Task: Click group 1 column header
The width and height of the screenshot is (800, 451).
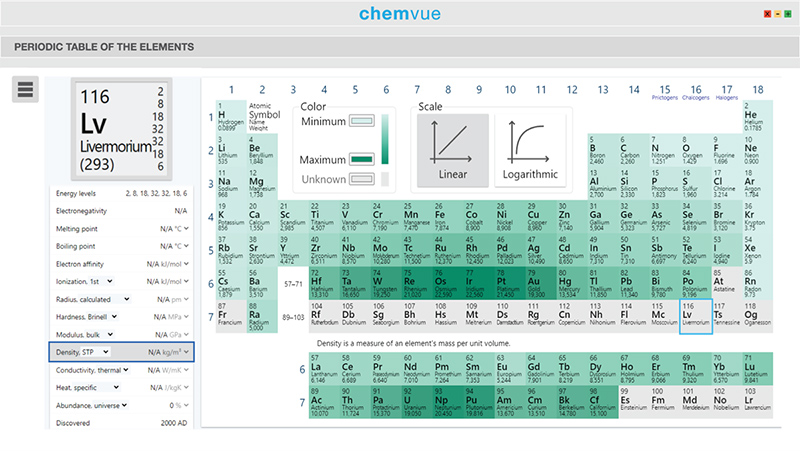Action: (x=231, y=90)
